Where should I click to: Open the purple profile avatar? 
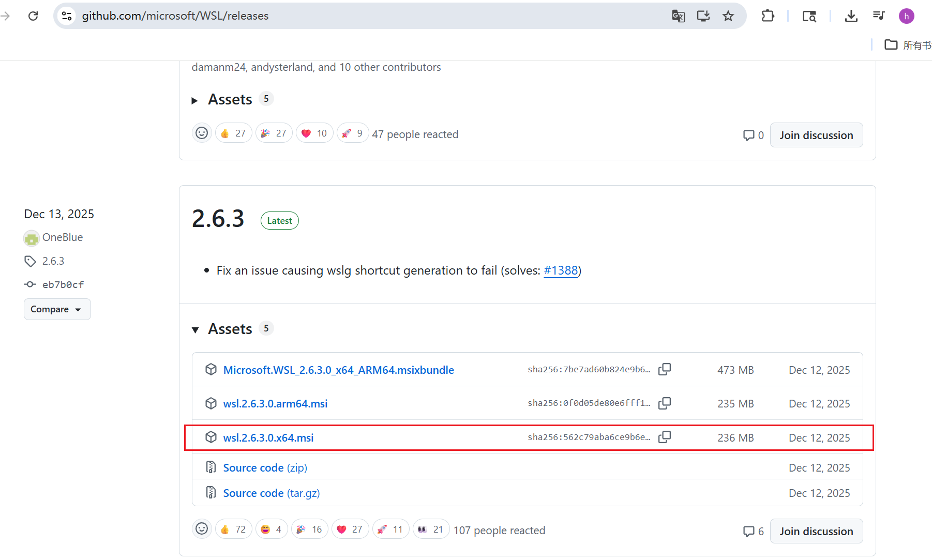tap(906, 16)
